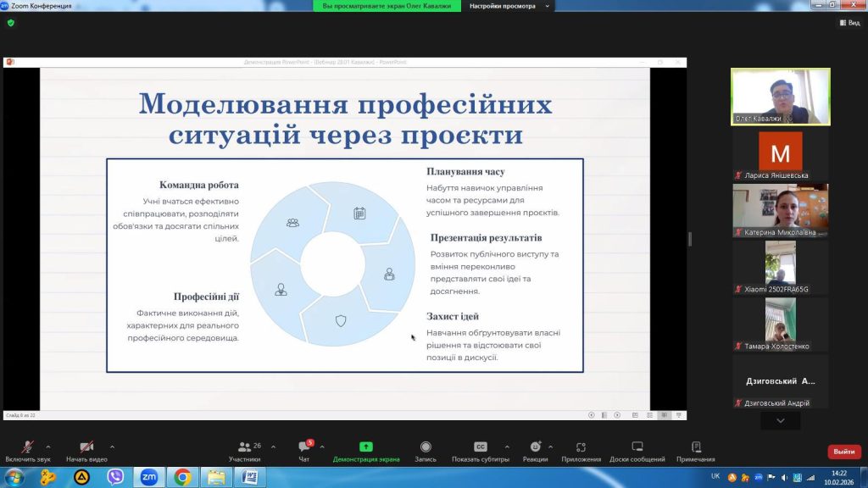Open the Вид view layout menu
868x488 pixels.
click(849, 23)
